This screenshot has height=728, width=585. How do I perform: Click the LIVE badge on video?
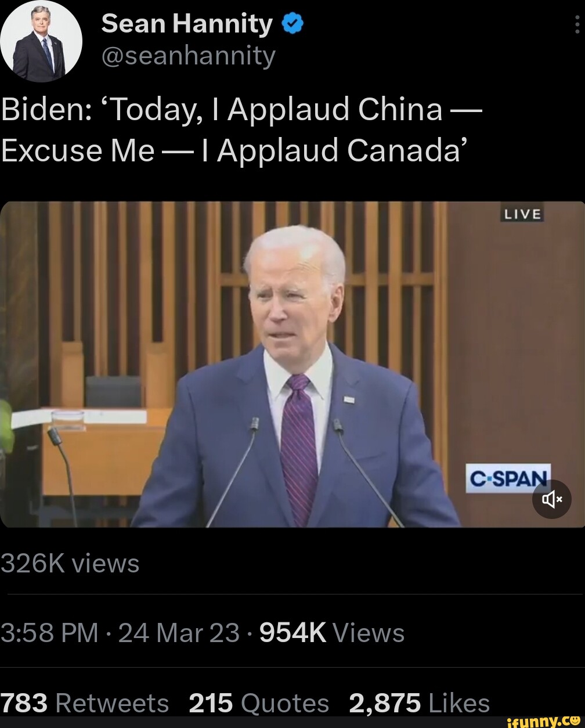coord(522,214)
